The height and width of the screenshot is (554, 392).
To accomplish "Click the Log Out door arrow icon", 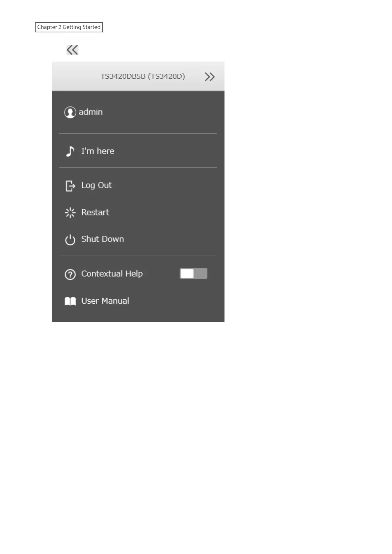I will click(x=70, y=186).
